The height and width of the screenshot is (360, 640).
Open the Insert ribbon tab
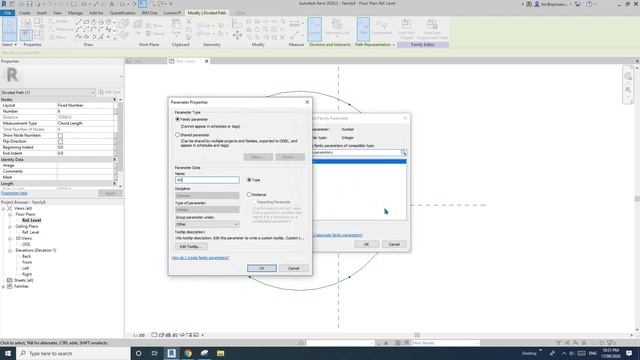click(42, 13)
